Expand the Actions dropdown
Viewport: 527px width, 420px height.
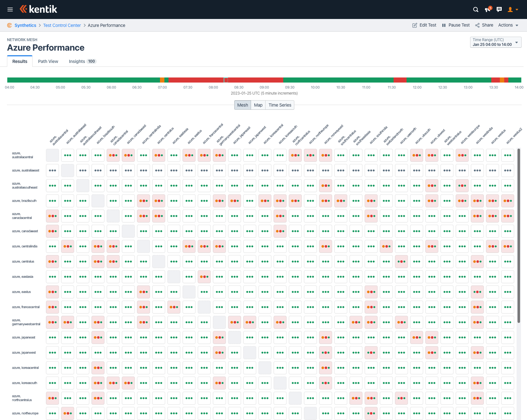coord(508,25)
